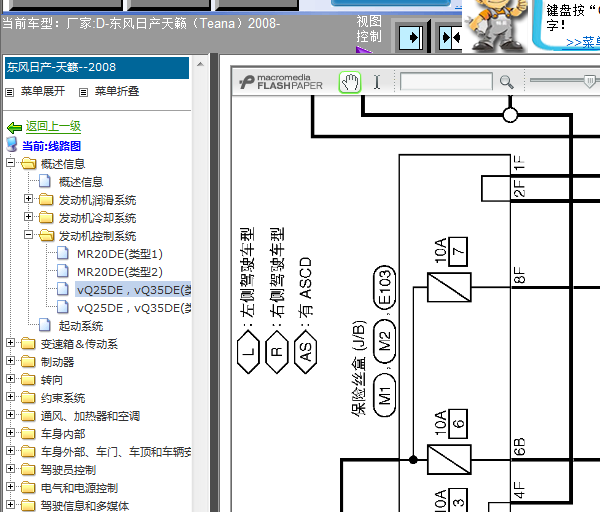
Task: Expand the 电气和电源控制 folder
Action: (x=10, y=486)
